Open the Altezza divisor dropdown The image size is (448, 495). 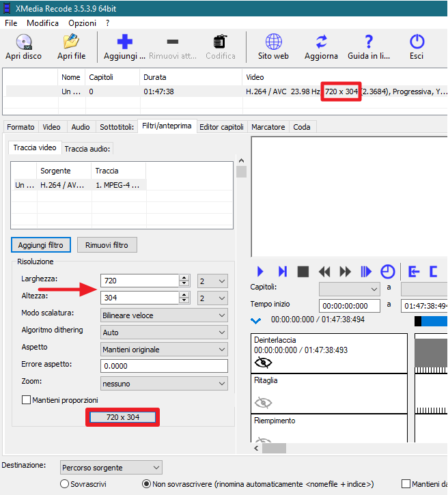(212, 298)
